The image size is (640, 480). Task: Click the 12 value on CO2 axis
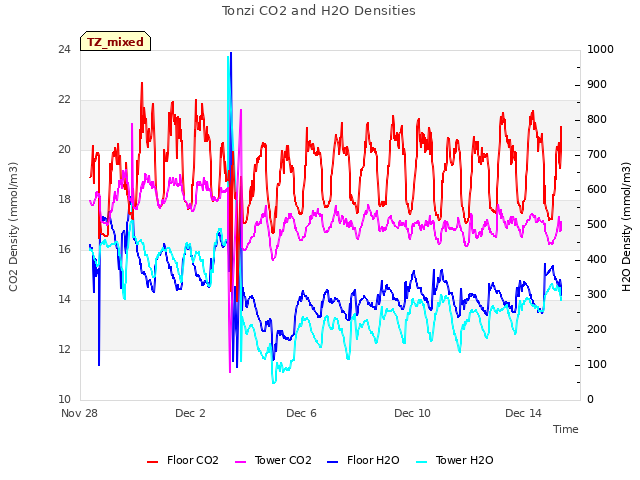[x=64, y=350]
